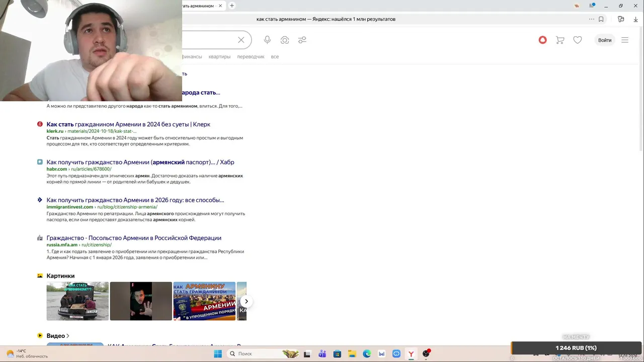
Task: Open the 'ru/articles/678600/' URL path
Action: click(x=91, y=169)
